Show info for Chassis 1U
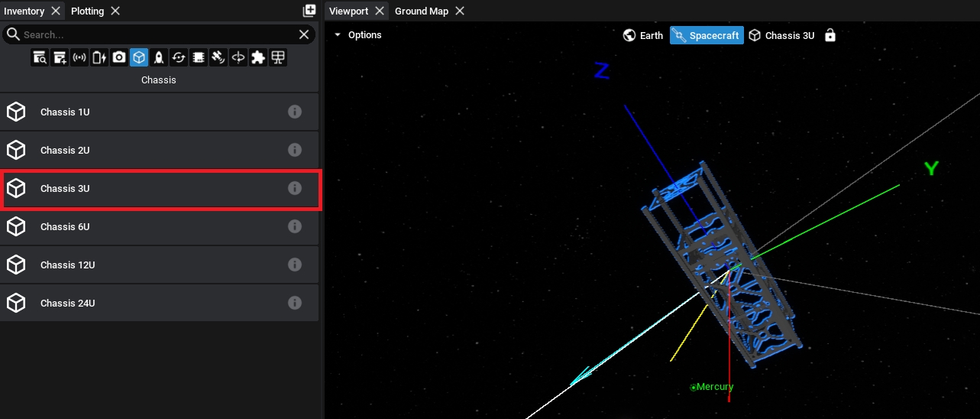The height and width of the screenshot is (419, 980). (x=294, y=112)
